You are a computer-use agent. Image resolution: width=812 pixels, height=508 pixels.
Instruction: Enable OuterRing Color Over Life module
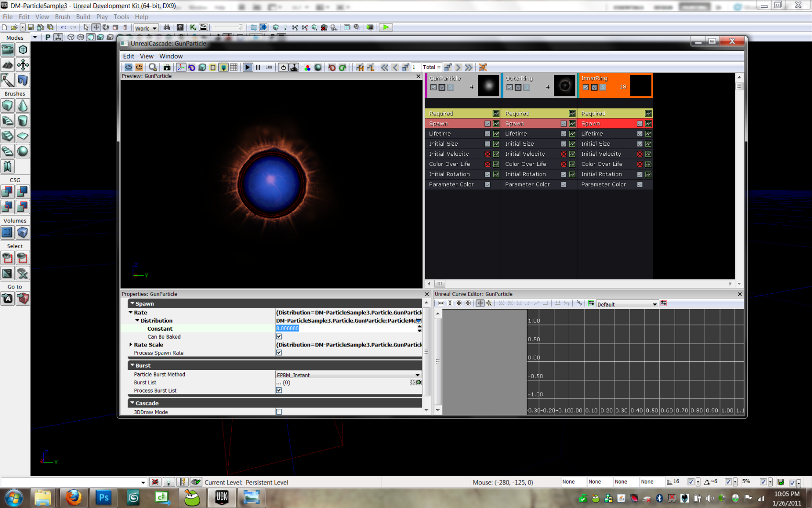coord(564,164)
